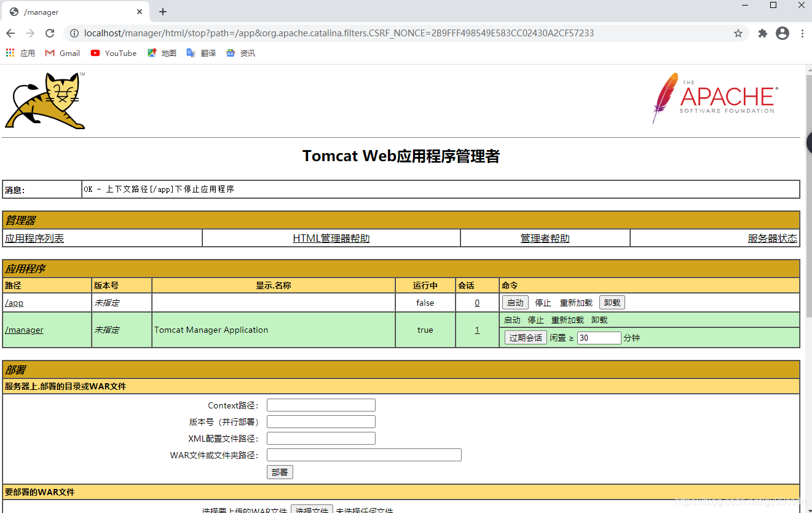Open the /manager path link
Viewport: 812px width, 513px height.
click(x=24, y=330)
